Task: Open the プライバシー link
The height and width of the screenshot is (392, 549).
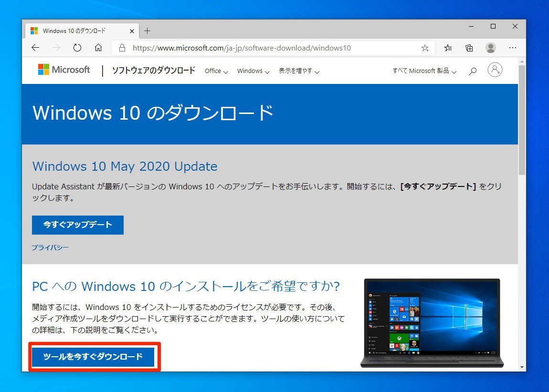Action: tap(50, 248)
